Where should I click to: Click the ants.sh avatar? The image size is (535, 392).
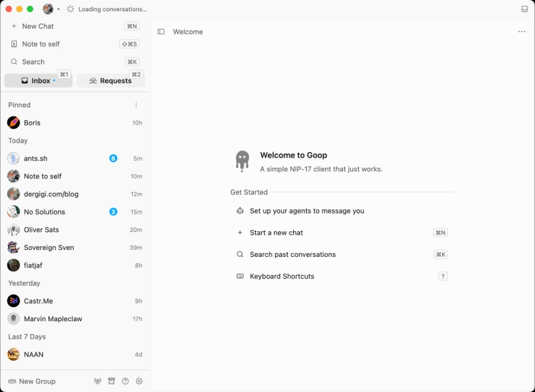(13, 158)
